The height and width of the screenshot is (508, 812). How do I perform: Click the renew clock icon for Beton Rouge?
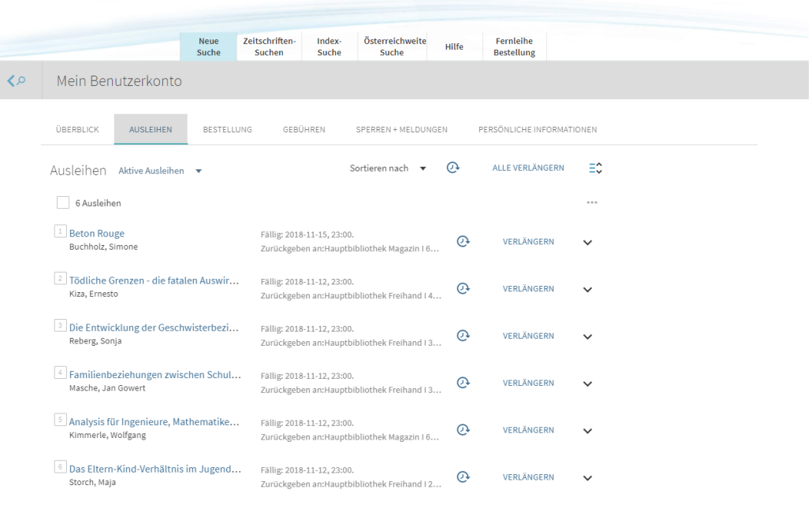click(x=463, y=242)
